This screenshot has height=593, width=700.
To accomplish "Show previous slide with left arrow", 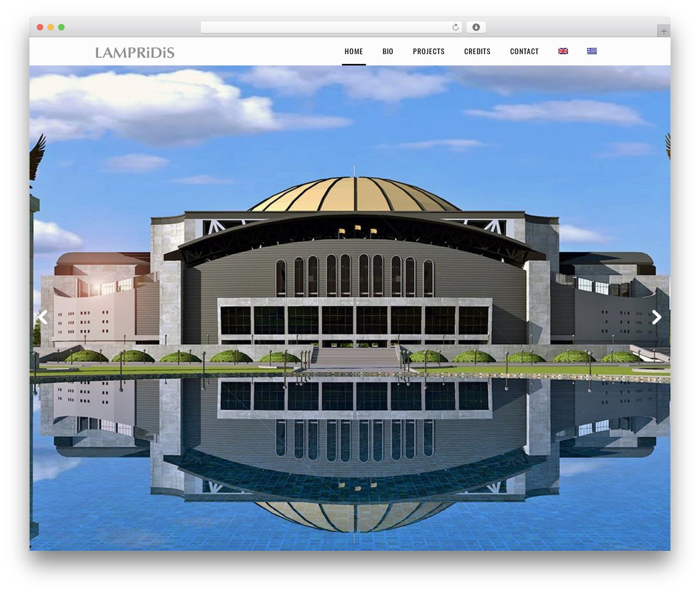I will [43, 317].
